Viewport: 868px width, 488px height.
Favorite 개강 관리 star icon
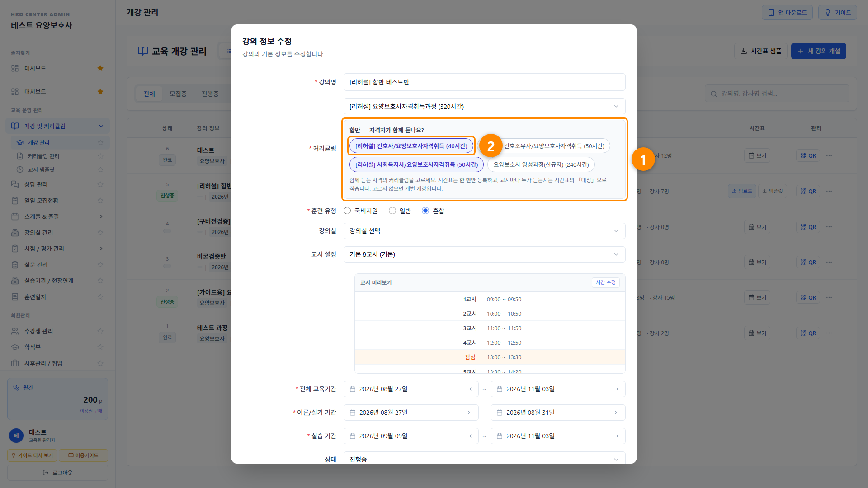(x=100, y=142)
